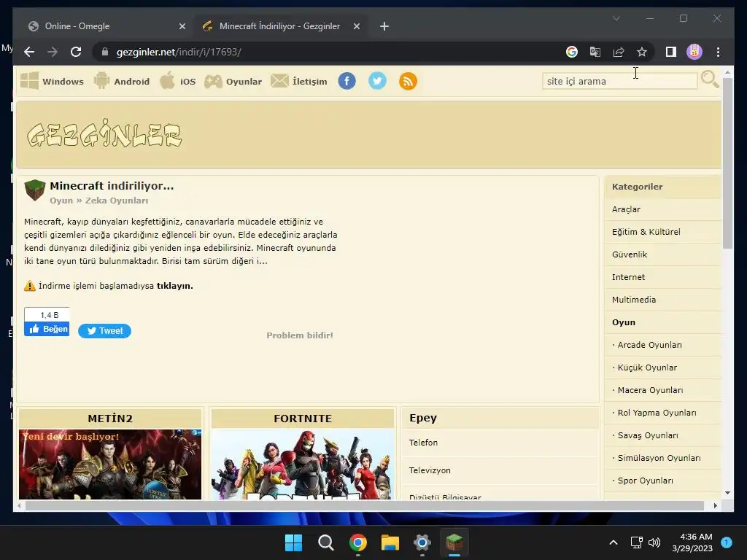Translate this page with the translate icon
The height and width of the screenshot is (560, 747).
(595, 52)
